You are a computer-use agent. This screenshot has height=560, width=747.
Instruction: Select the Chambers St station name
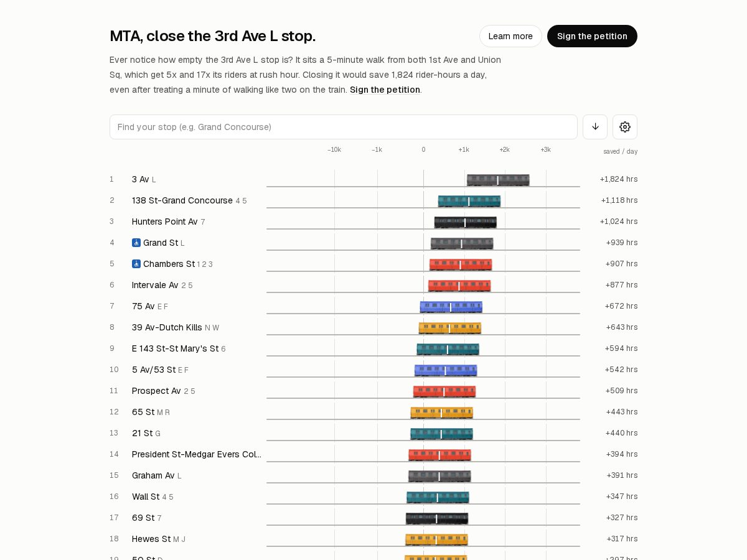click(169, 264)
